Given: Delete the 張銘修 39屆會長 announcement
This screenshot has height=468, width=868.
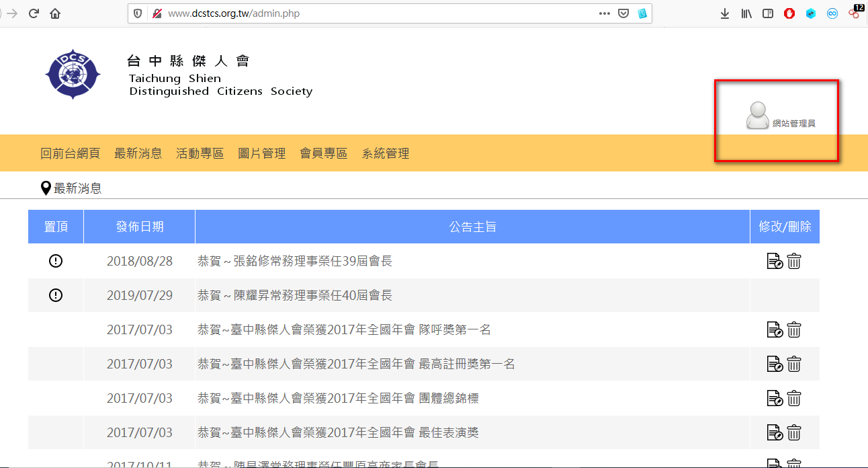Looking at the screenshot, I should 794,261.
